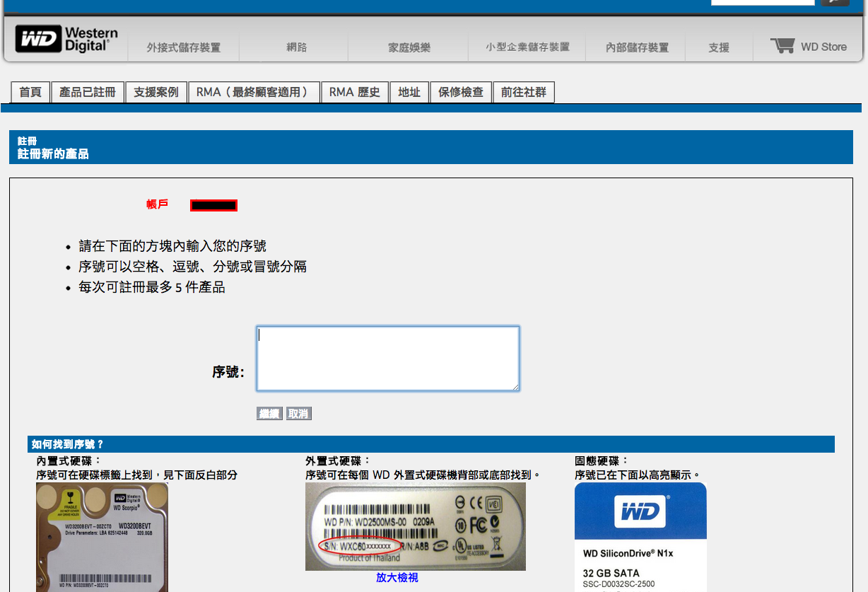
Task: Click 放大檢視 link under external drive photo
Action: [x=397, y=578]
